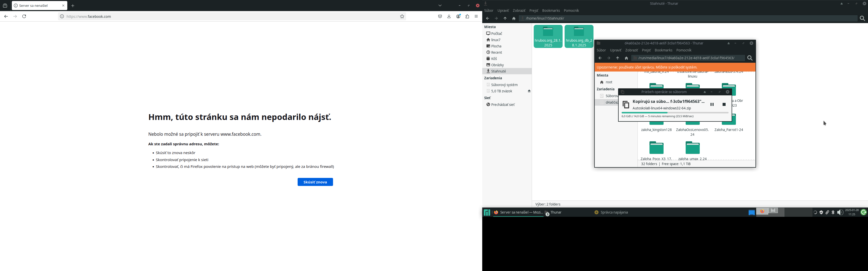This screenshot has width=868, height=271.
Task: Click the file copy progress bar
Action: 675,113
